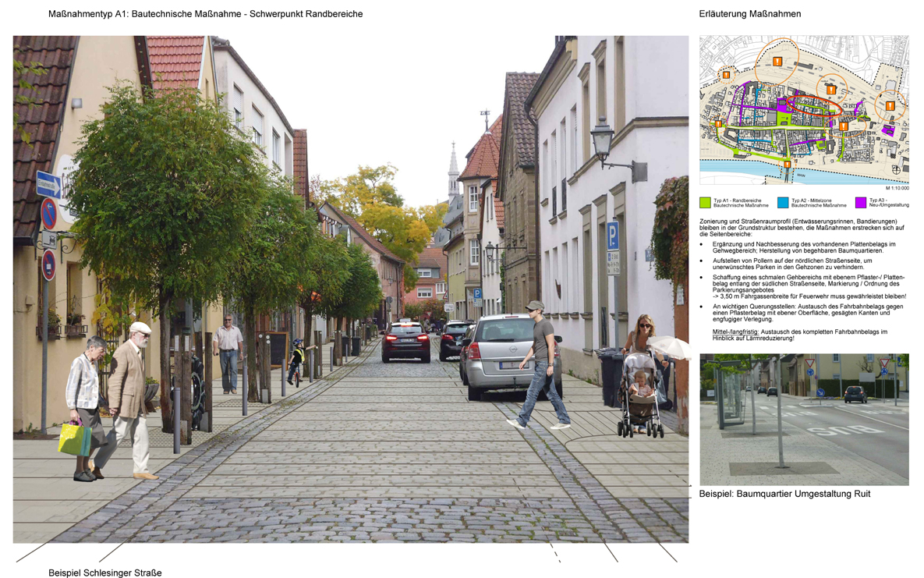Check the bullet about Ergänzung des Plattenbelags
This screenshot has height=578, width=924.
click(803, 247)
